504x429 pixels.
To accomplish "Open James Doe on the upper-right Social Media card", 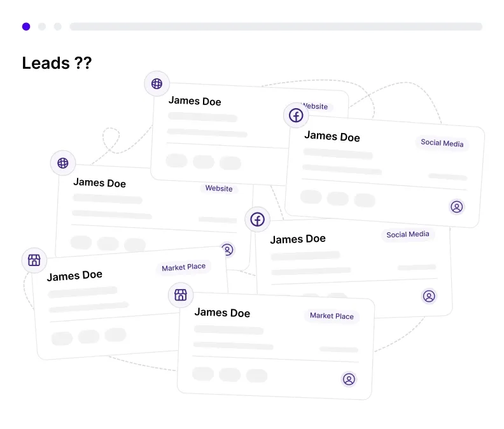I will (332, 136).
